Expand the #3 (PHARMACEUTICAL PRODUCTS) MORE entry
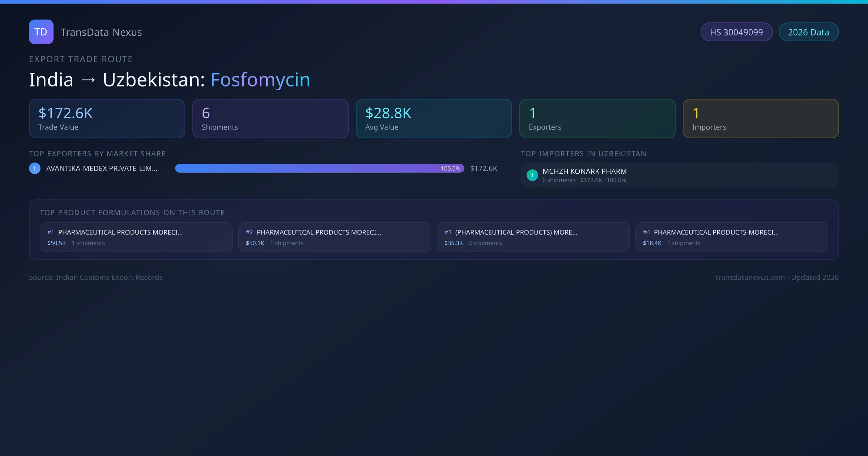The height and width of the screenshot is (456, 868). [516, 232]
